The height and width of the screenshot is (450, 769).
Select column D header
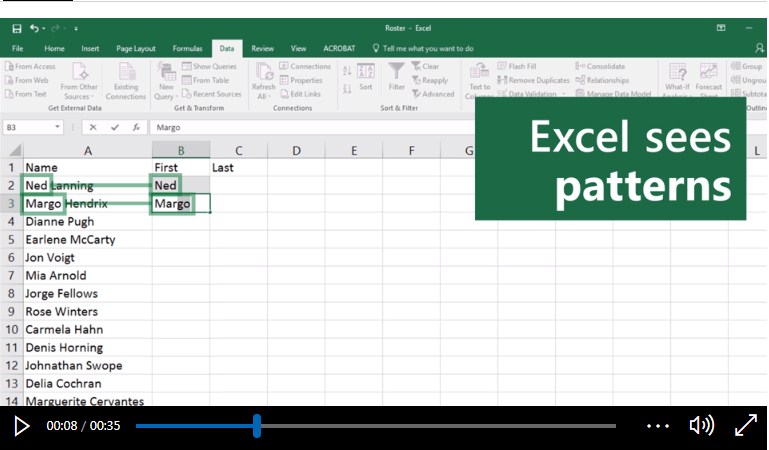[296, 150]
